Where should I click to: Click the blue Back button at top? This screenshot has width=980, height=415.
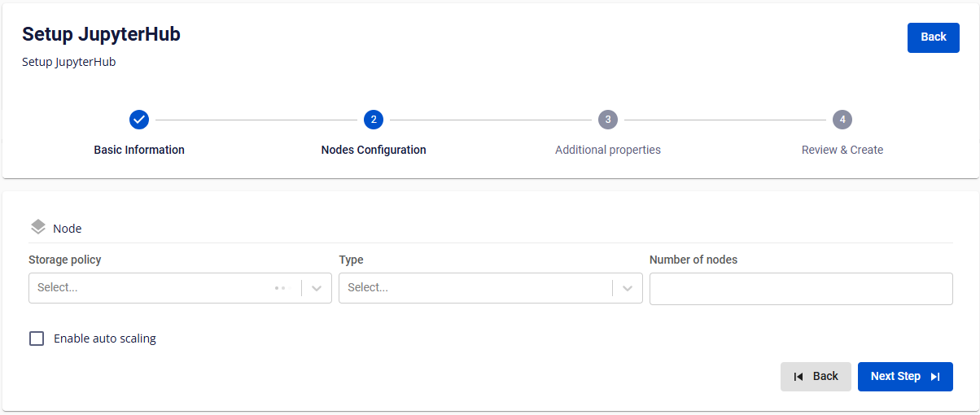tap(934, 37)
